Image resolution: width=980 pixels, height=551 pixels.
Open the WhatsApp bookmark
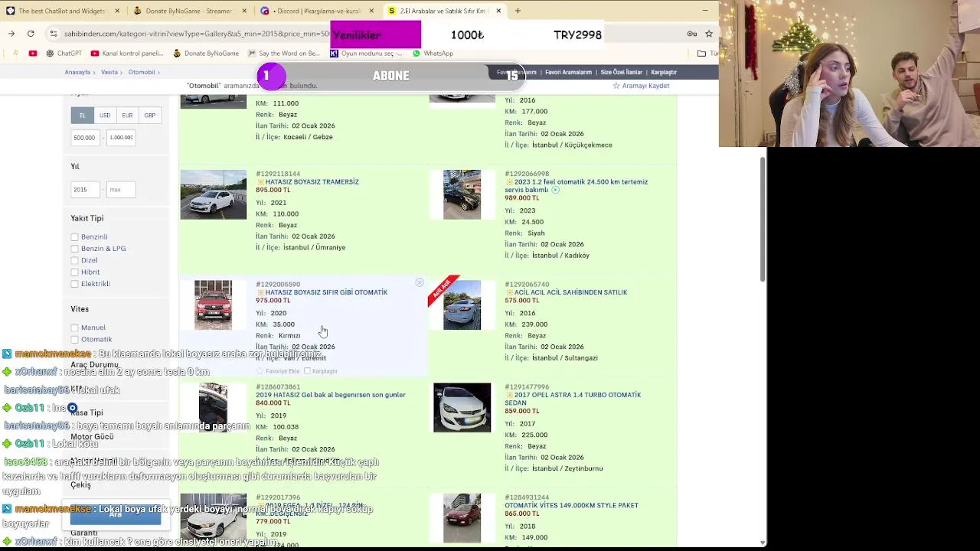coord(433,54)
